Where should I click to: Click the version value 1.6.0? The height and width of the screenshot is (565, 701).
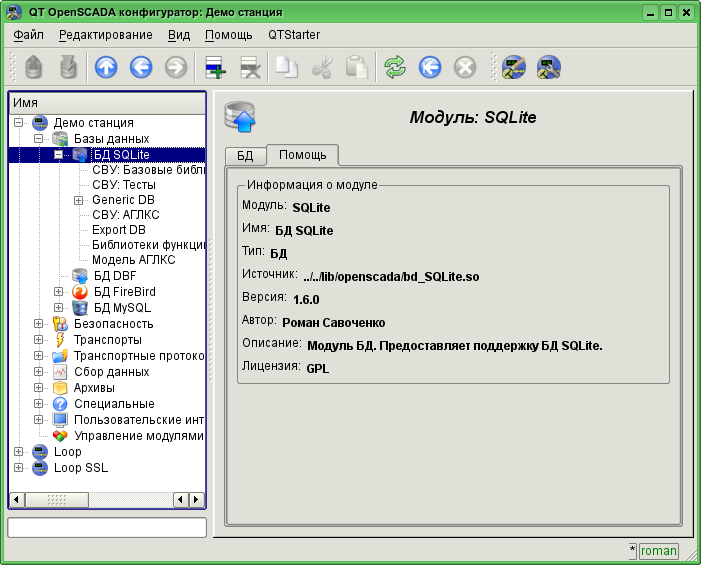(306, 299)
